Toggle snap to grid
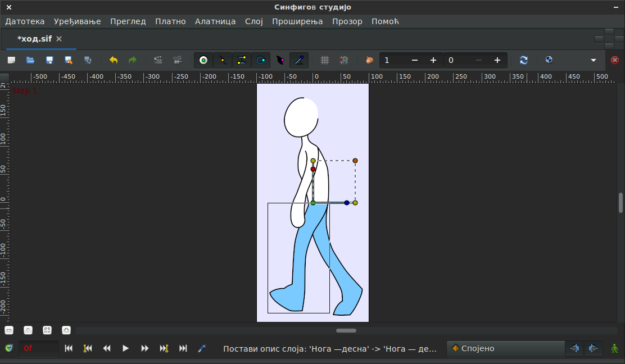The width and height of the screenshot is (625, 364). [343, 60]
